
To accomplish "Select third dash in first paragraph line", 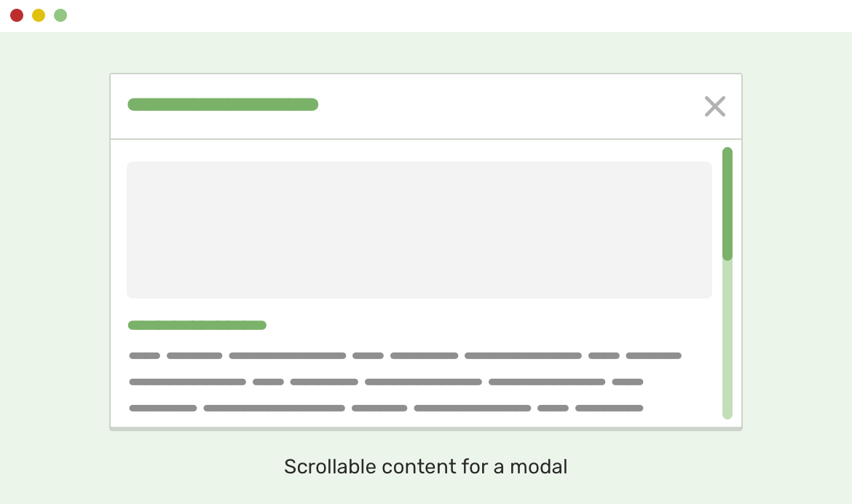I will pos(287,355).
